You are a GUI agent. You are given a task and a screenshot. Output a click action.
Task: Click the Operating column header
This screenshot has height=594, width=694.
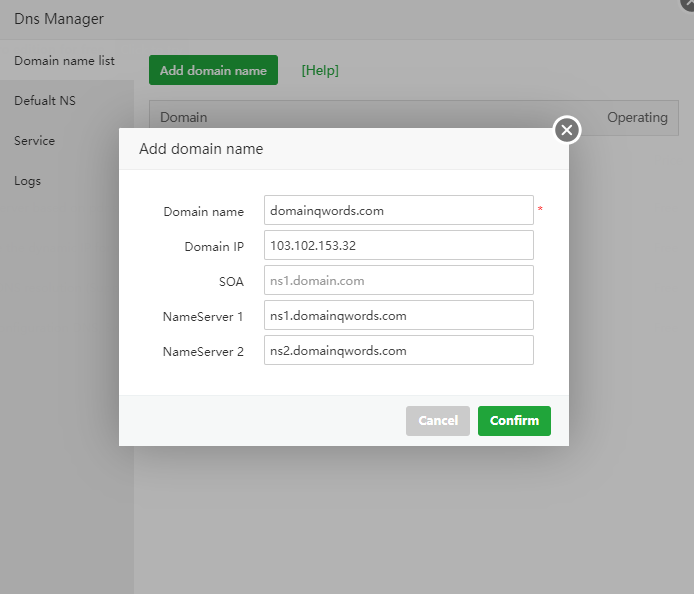point(637,117)
